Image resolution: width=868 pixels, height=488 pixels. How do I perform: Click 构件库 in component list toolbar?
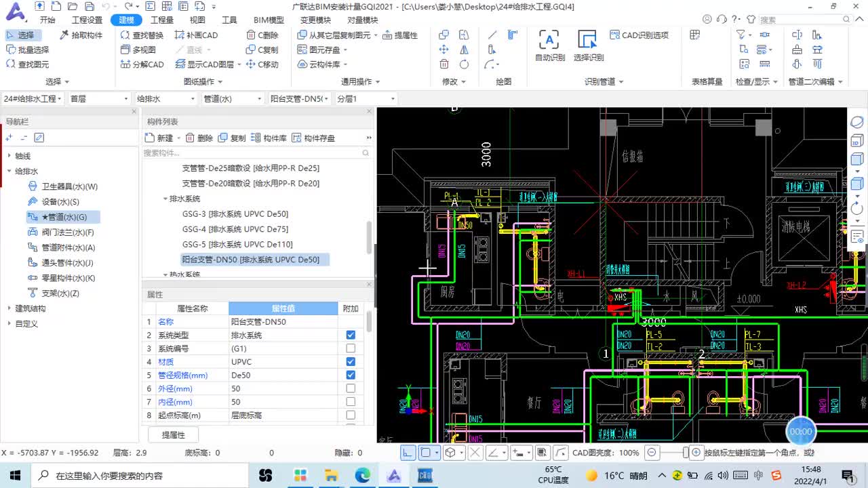269,138
